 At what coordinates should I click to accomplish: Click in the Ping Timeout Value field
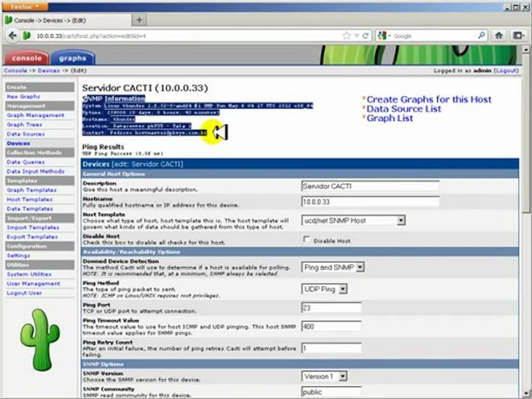pos(331,326)
